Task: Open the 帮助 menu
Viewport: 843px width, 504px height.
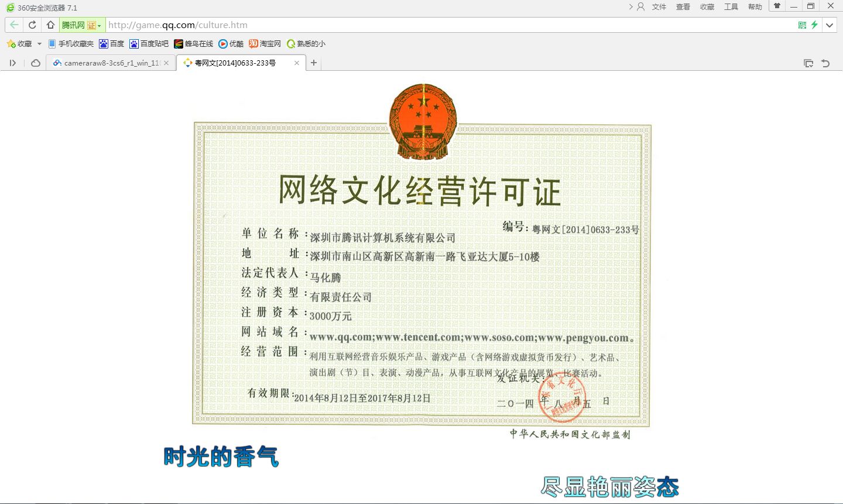Action: click(755, 7)
